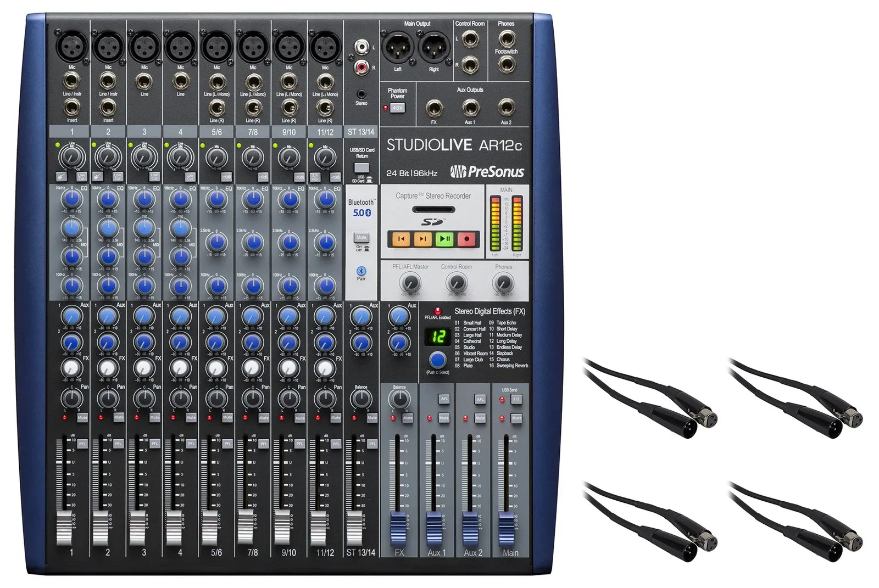Enable Low Cut on channel 3
Viewport: 879px width, 588px height.
point(154,177)
